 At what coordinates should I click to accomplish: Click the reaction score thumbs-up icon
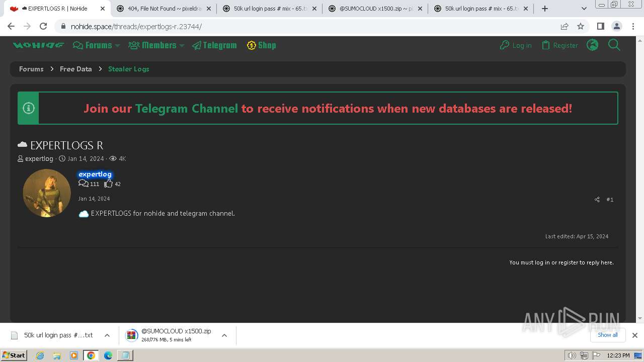[108, 184]
